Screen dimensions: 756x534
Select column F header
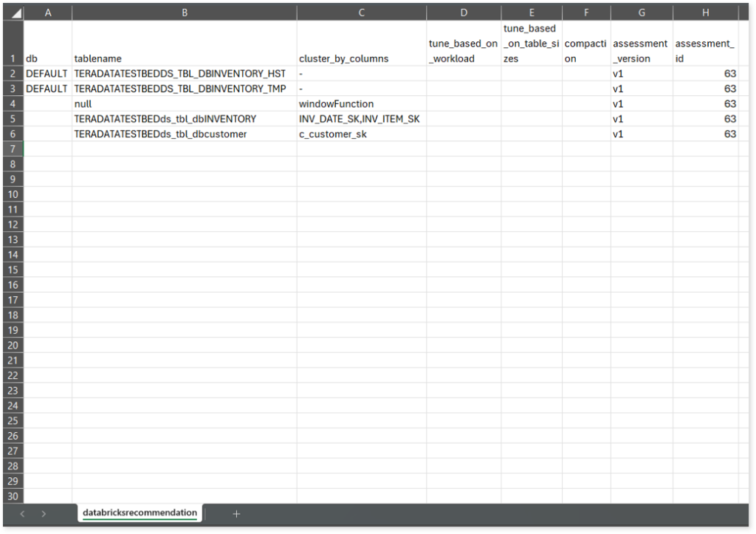586,13
